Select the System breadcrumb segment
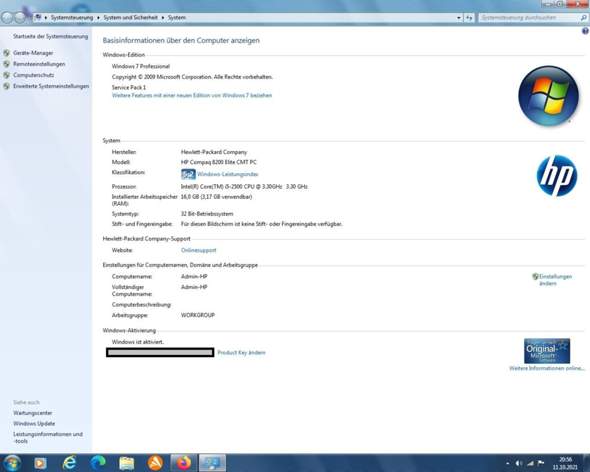590x472 pixels. pyautogui.click(x=176, y=18)
